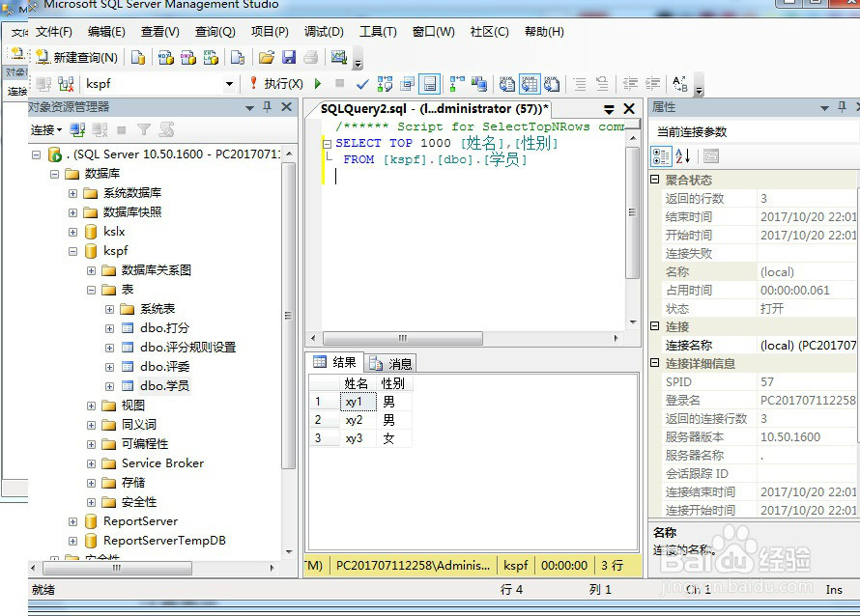This screenshot has width=860, height=616.
Task: Select results to grid icon
Action: pyautogui.click(x=530, y=84)
